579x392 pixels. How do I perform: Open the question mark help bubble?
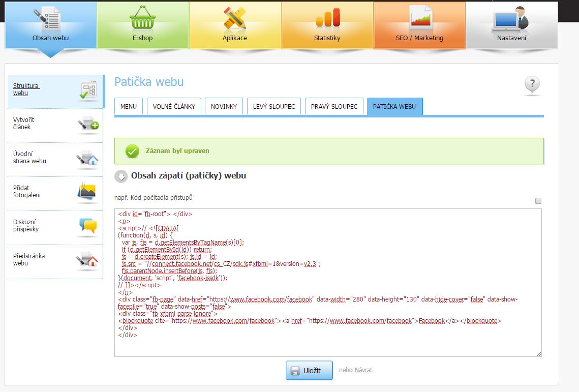tap(532, 85)
